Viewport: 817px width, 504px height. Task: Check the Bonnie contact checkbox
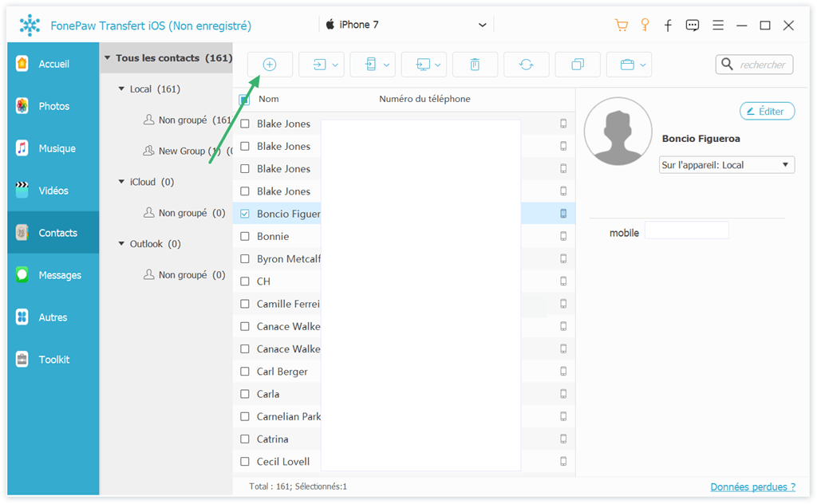point(245,236)
